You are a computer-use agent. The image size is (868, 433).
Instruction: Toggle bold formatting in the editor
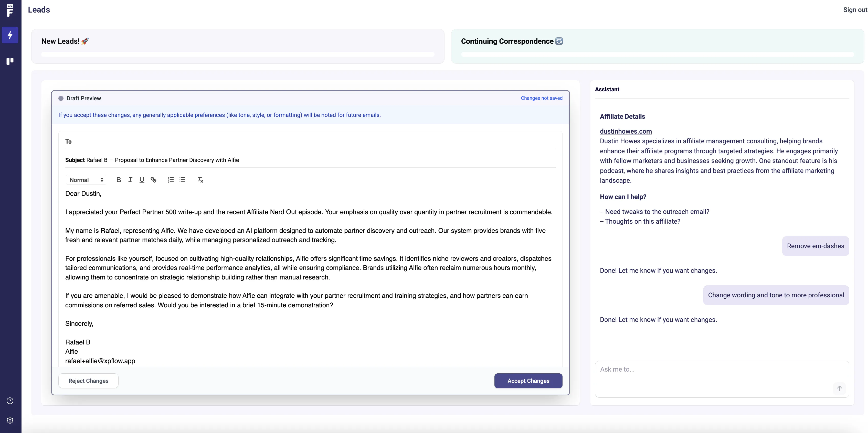119,180
